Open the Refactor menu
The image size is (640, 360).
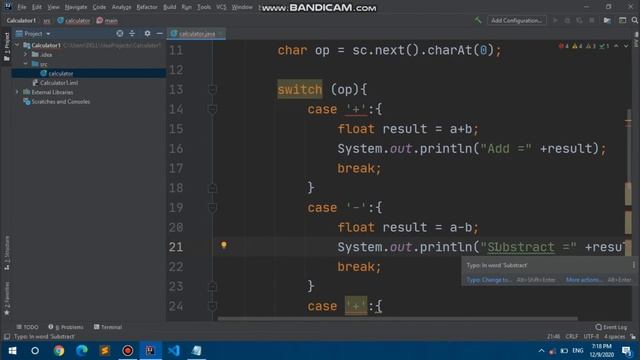tap(147, 7)
